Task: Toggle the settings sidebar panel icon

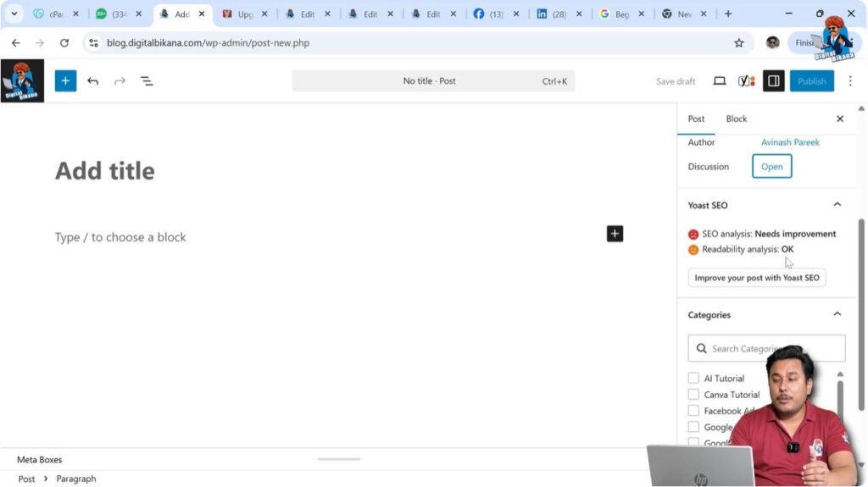Action: [773, 81]
